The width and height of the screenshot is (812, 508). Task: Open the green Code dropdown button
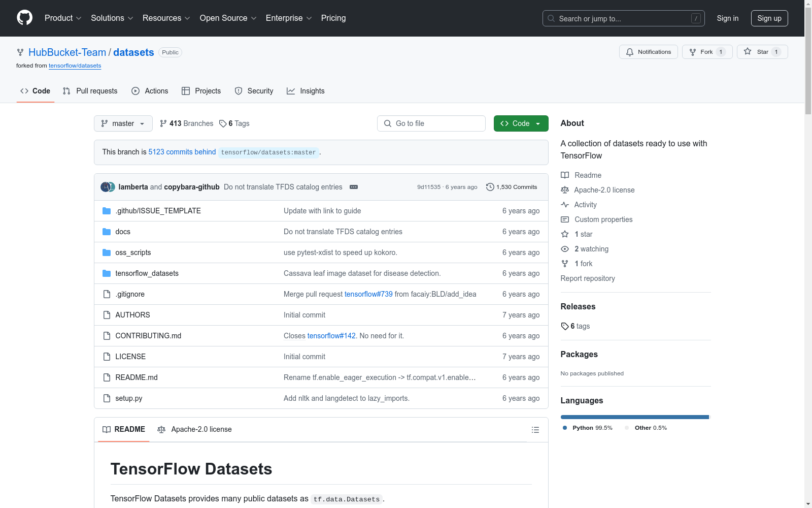pyautogui.click(x=521, y=123)
